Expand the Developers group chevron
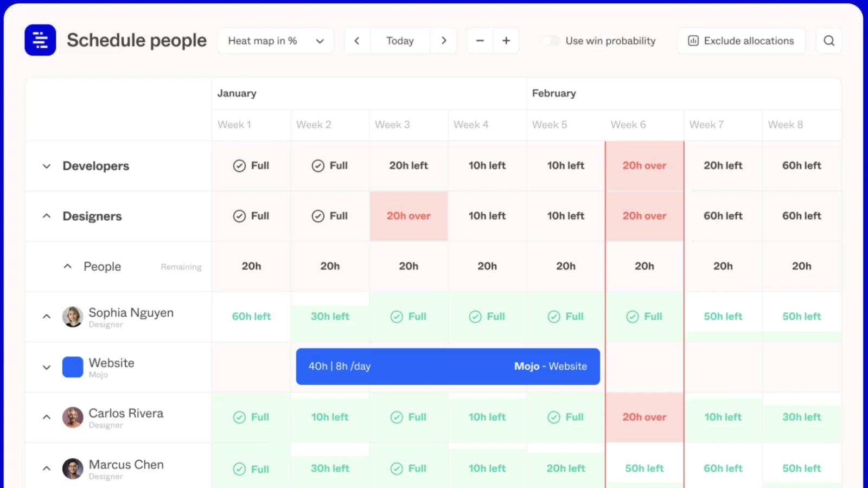This screenshot has width=868, height=488. click(x=47, y=166)
